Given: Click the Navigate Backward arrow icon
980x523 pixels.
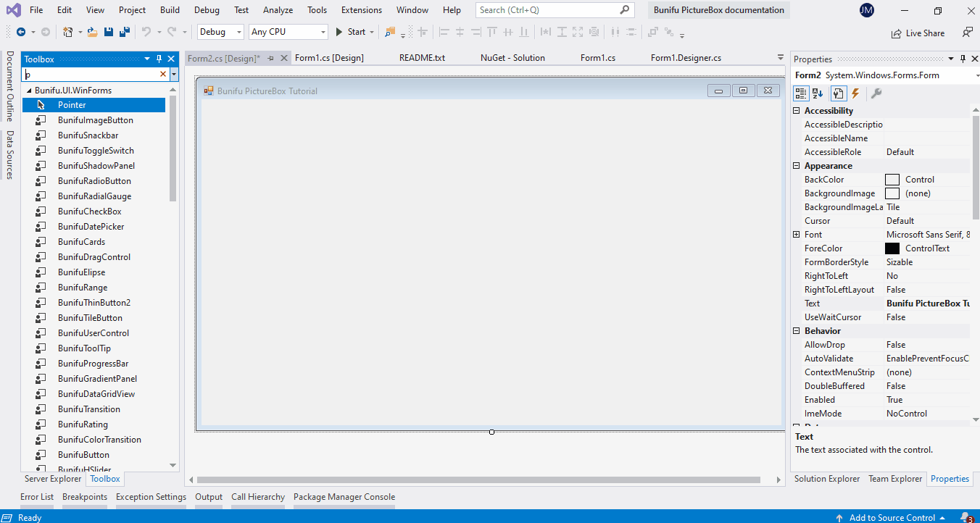Looking at the screenshot, I should (x=20, y=32).
